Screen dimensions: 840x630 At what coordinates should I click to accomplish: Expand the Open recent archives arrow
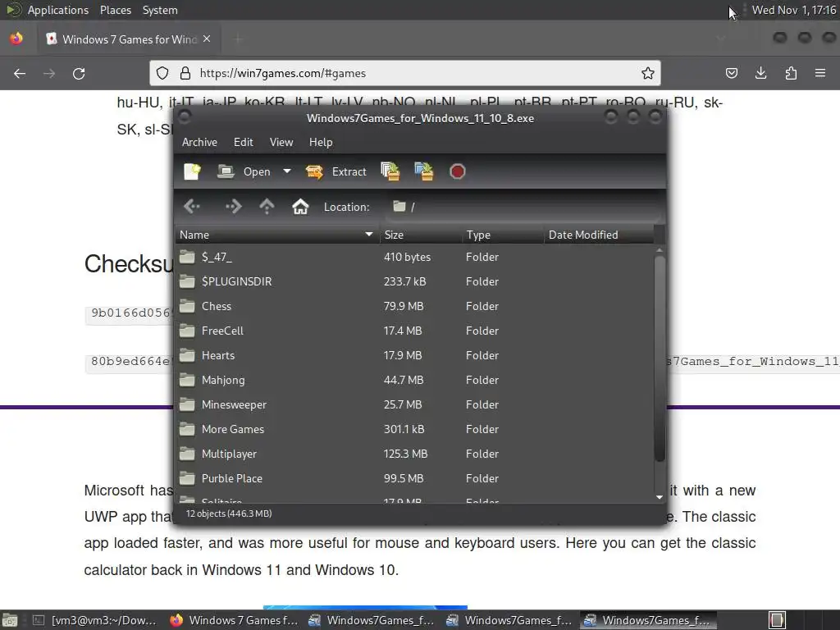click(x=287, y=171)
